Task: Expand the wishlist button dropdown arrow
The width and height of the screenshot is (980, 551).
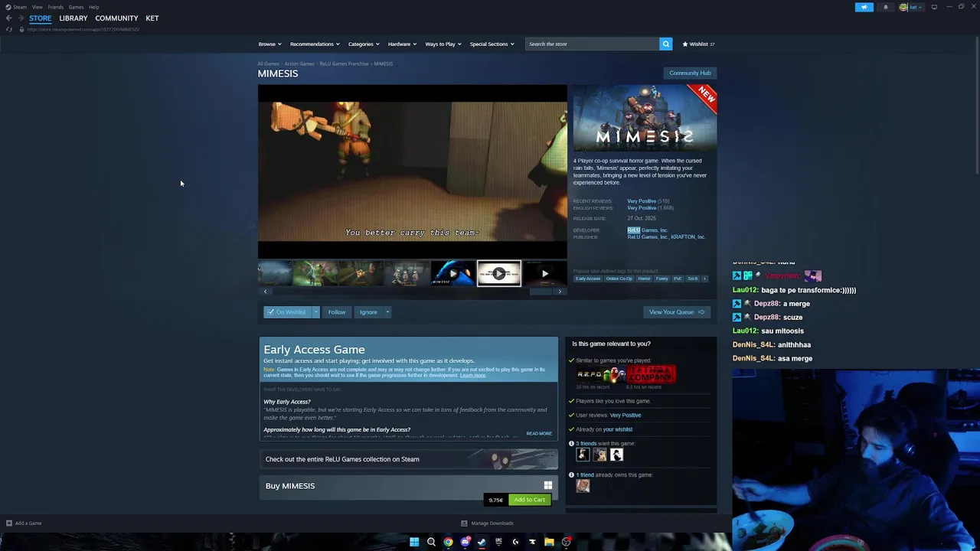Action: click(315, 312)
